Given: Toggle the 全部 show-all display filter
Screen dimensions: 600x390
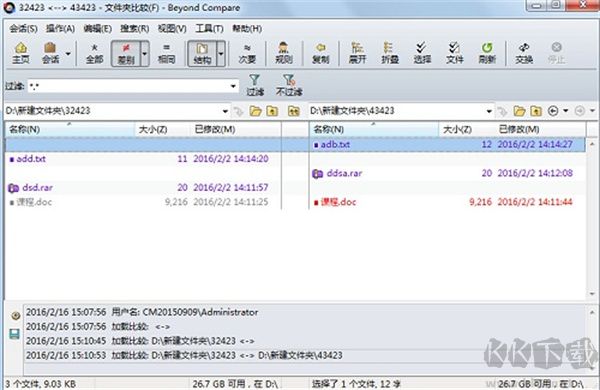Looking at the screenshot, I should (x=94, y=53).
